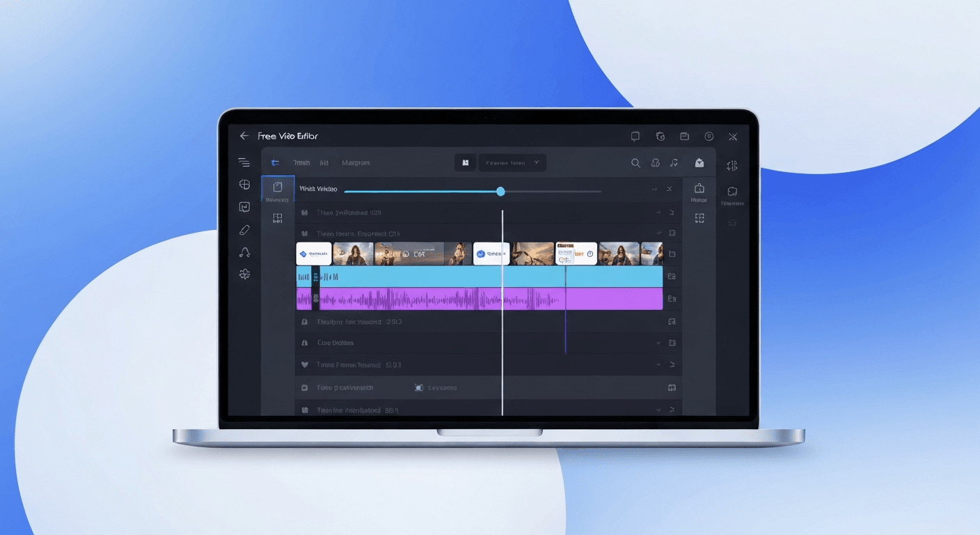
Task: Click the search icon above the timeline
Action: (x=635, y=163)
